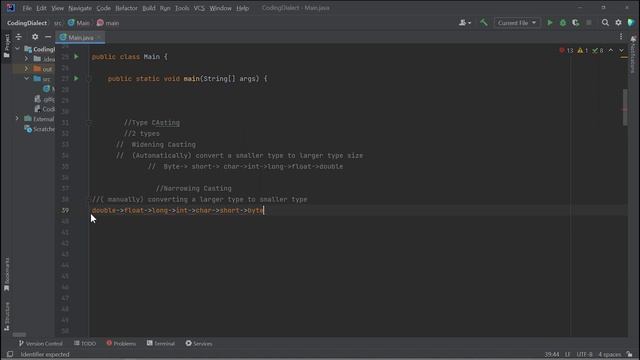
Task: Open the TODO tool window
Action: (x=85, y=343)
